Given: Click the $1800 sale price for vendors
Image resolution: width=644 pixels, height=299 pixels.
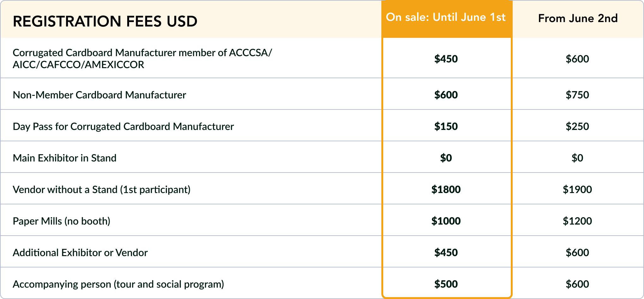Looking at the screenshot, I should (446, 189).
